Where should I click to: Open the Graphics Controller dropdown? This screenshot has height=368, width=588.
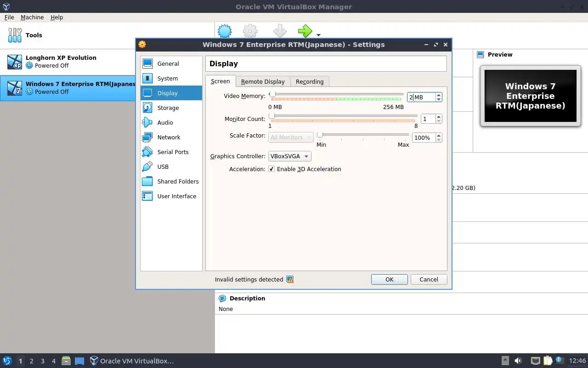click(289, 156)
